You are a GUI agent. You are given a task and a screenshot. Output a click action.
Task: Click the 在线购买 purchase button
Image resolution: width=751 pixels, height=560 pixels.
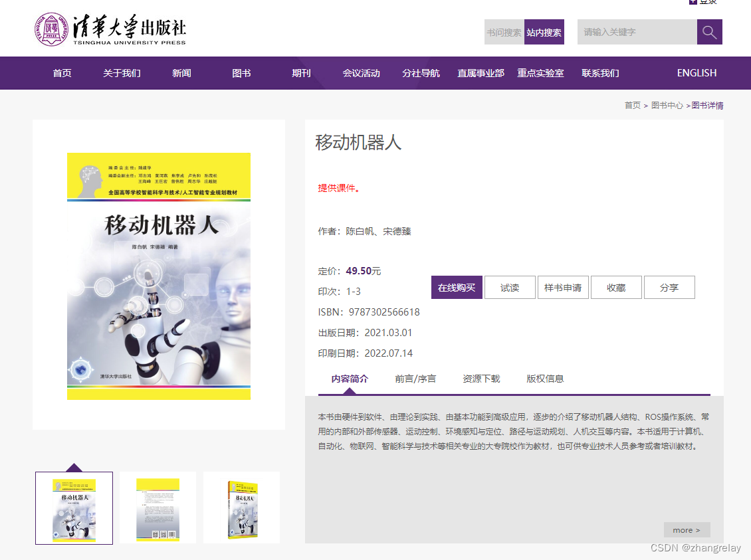(x=457, y=287)
